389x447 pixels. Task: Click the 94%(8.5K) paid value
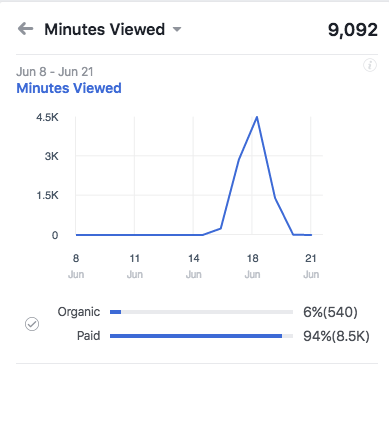coord(336,336)
